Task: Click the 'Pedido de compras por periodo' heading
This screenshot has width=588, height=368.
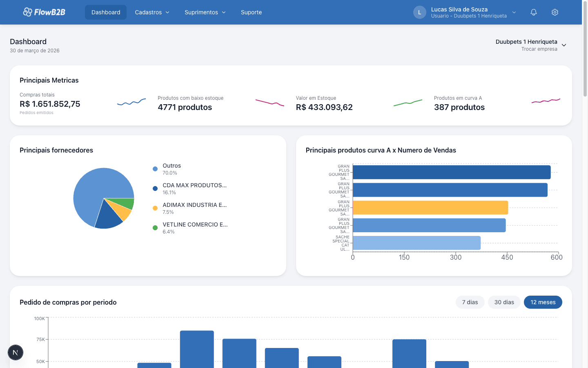Action: click(68, 302)
